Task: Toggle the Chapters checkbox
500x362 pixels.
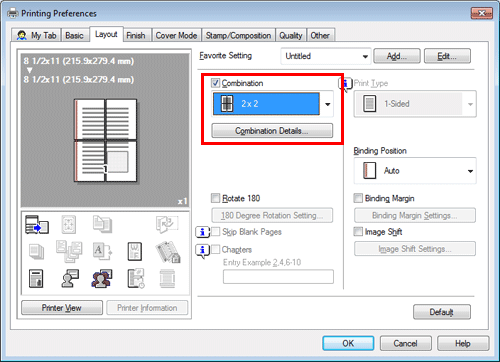Action: pos(216,249)
